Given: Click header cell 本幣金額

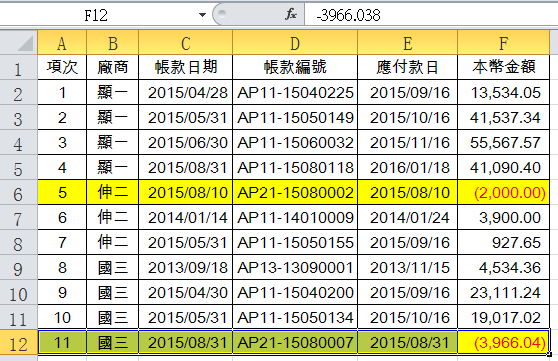Looking at the screenshot, I should 504,67.
